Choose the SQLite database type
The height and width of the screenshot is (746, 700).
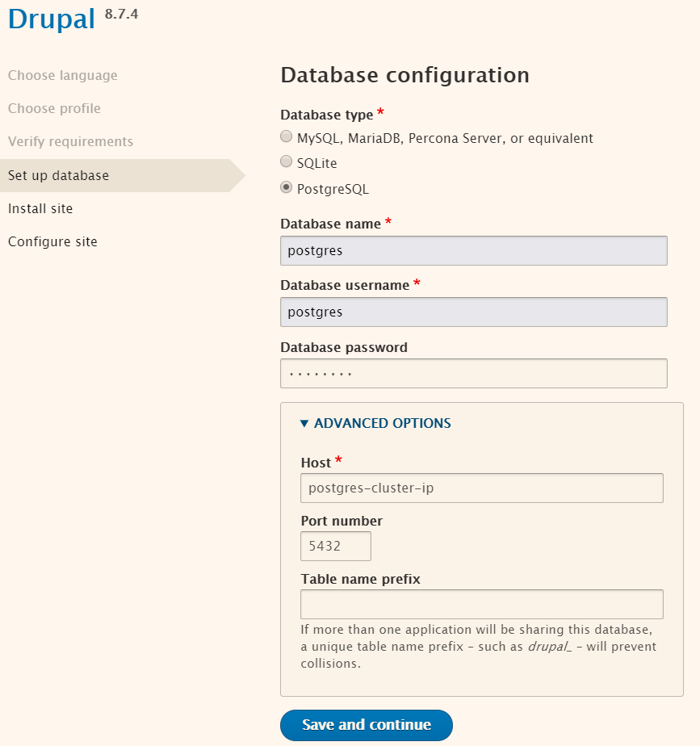[x=286, y=161]
